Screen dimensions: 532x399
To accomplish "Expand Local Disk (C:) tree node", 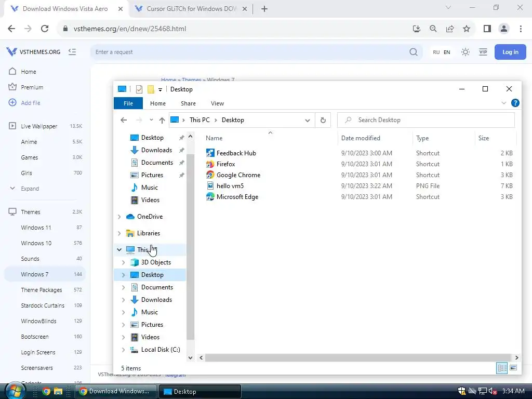I will coord(123,350).
